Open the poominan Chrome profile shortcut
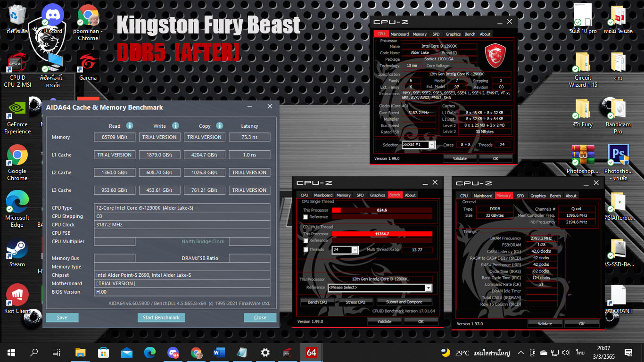Viewport: 644px width, 362px height. point(88,15)
